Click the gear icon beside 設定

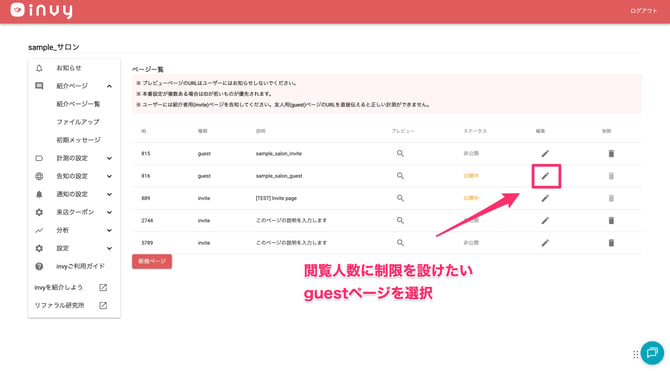(39, 248)
